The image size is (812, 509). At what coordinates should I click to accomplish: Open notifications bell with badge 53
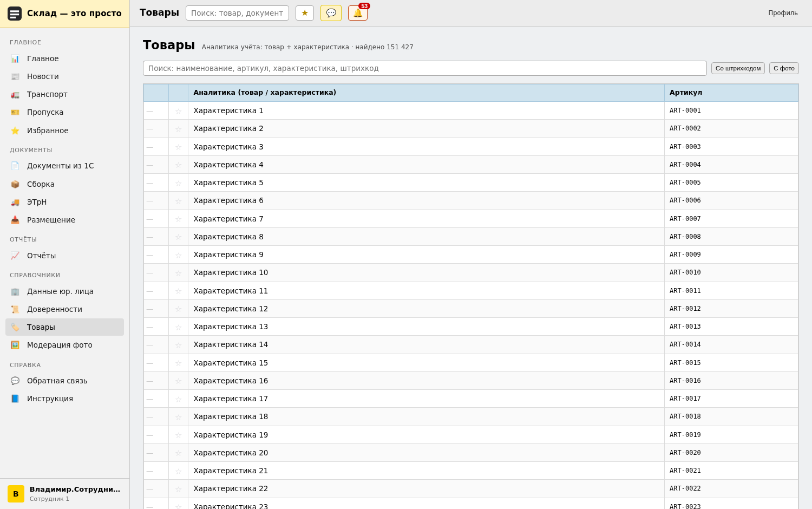pos(358,13)
